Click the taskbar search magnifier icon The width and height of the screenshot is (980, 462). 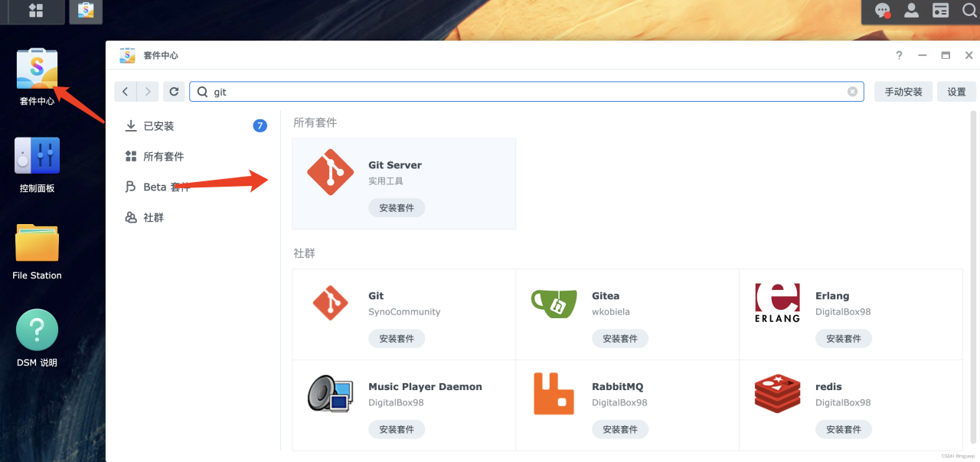[969, 11]
